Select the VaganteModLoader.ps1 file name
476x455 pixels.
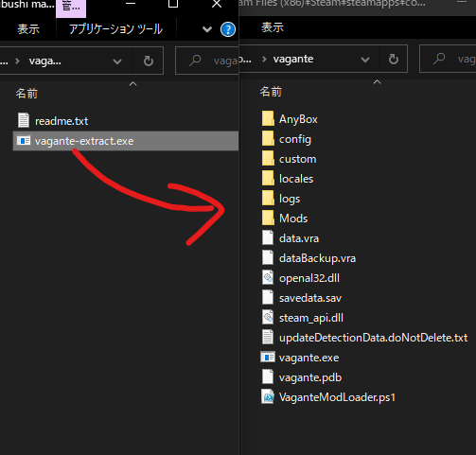pos(337,397)
